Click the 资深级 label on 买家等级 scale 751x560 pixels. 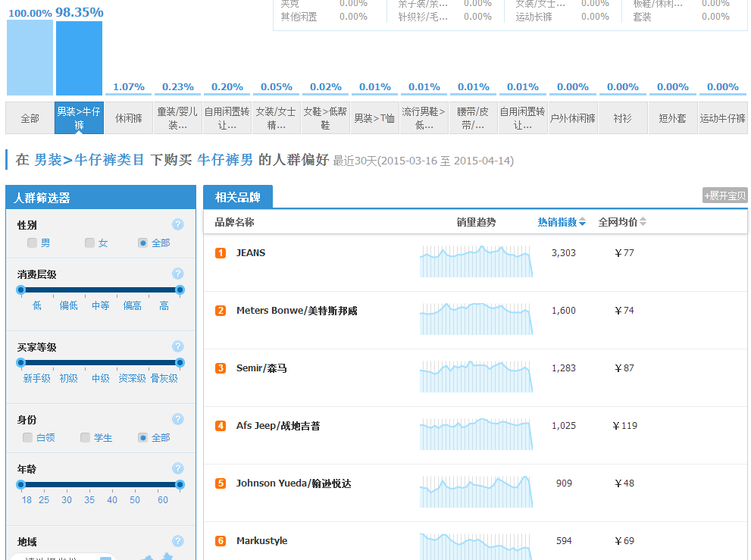[x=132, y=378]
